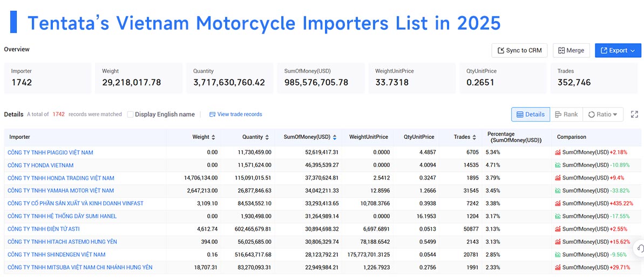
Task: Click the 602,465,679.81 quantity cell
Action: click(x=252, y=229)
